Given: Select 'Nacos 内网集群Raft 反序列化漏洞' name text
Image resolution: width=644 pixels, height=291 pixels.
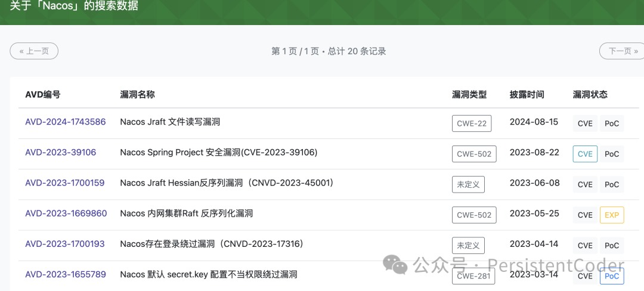Looking at the screenshot, I should click(187, 213).
